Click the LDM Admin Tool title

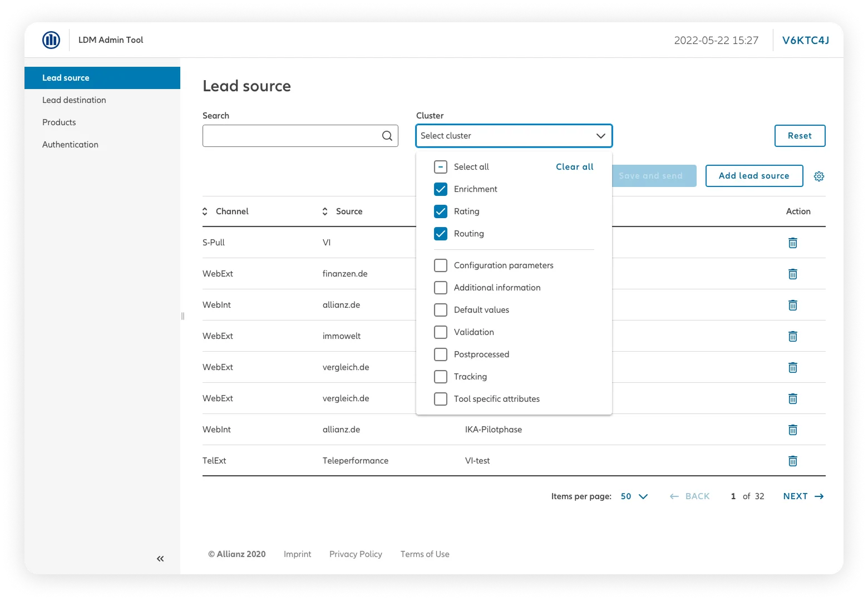[111, 40]
